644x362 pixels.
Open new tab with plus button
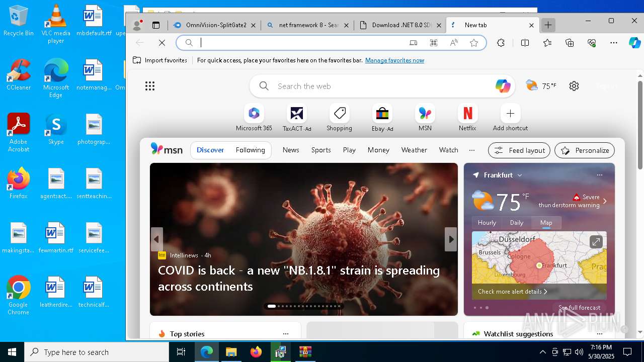click(x=548, y=25)
